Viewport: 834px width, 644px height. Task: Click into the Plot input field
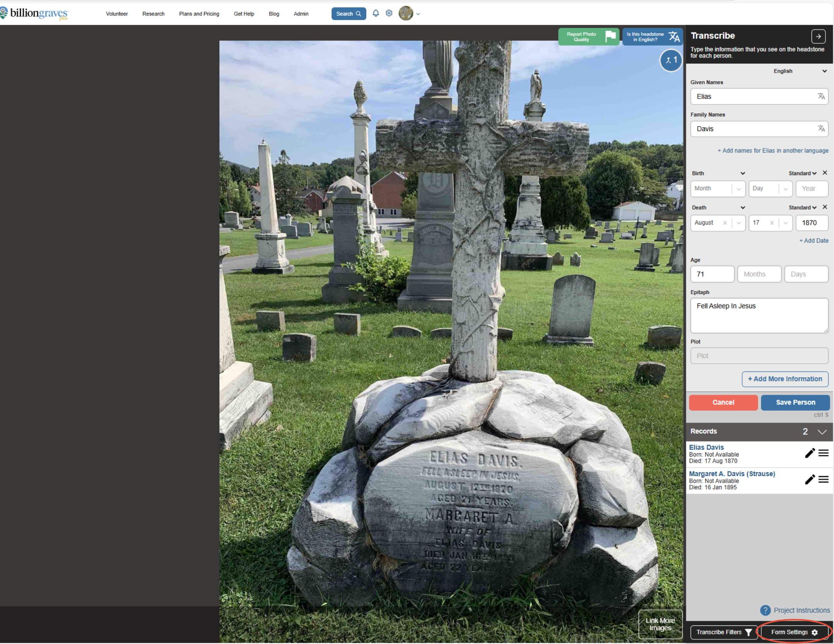tap(759, 356)
